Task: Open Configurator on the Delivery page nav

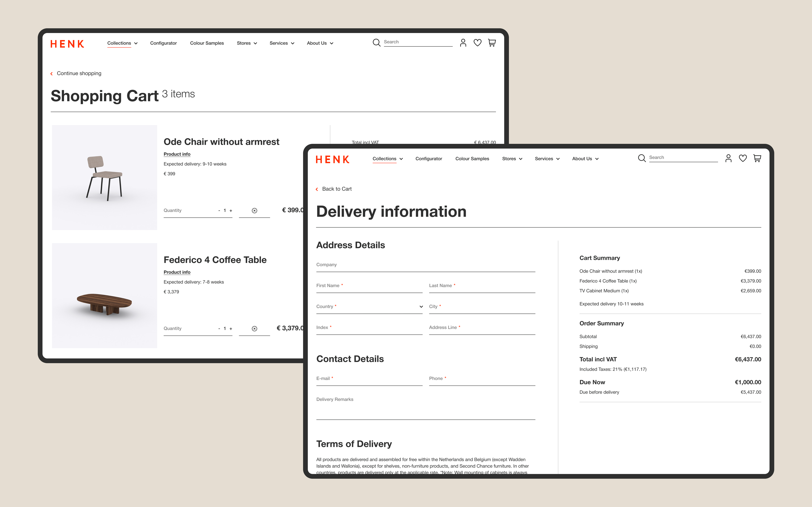Action: click(x=429, y=159)
